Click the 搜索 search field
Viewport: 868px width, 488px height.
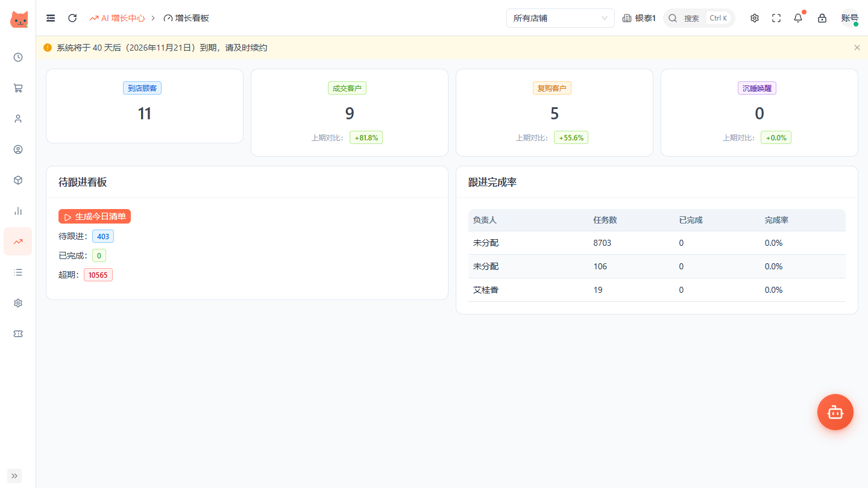pyautogui.click(x=699, y=18)
